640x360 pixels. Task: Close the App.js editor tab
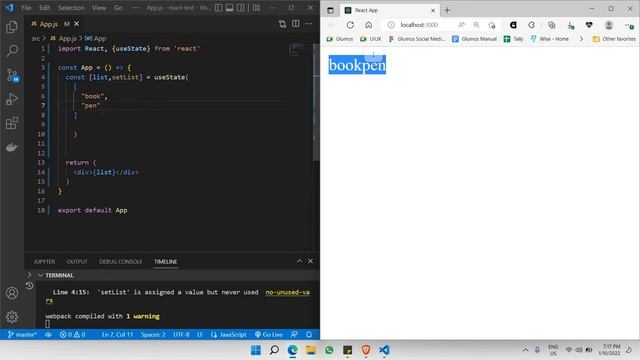(x=76, y=24)
